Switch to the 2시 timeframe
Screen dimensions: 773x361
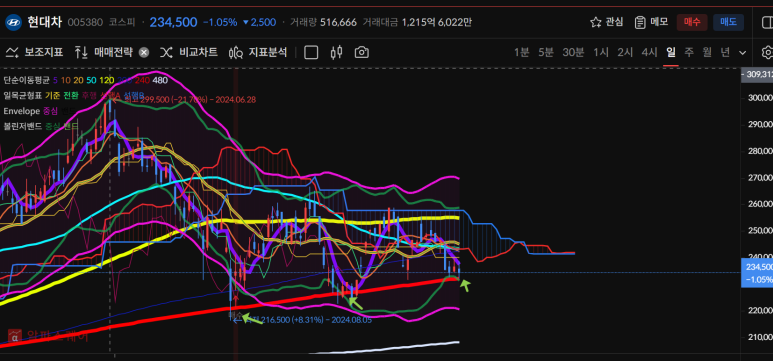(x=625, y=52)
